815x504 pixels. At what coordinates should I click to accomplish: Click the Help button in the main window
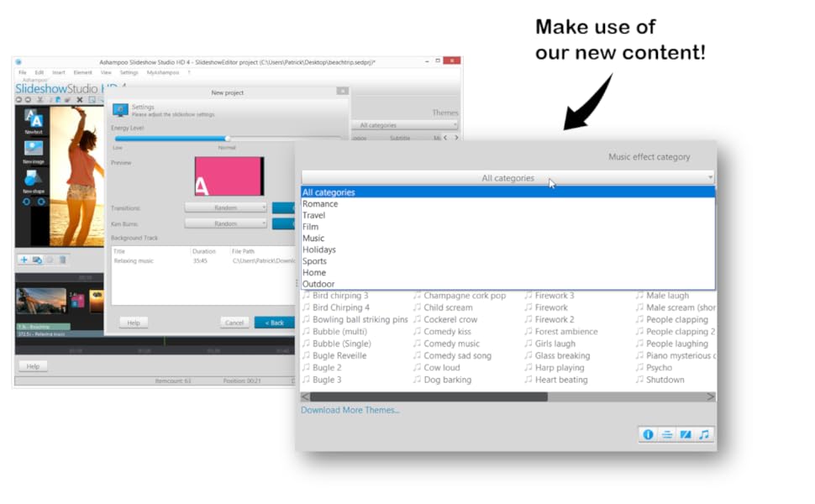pyautogui.click(x=33, y=366)
